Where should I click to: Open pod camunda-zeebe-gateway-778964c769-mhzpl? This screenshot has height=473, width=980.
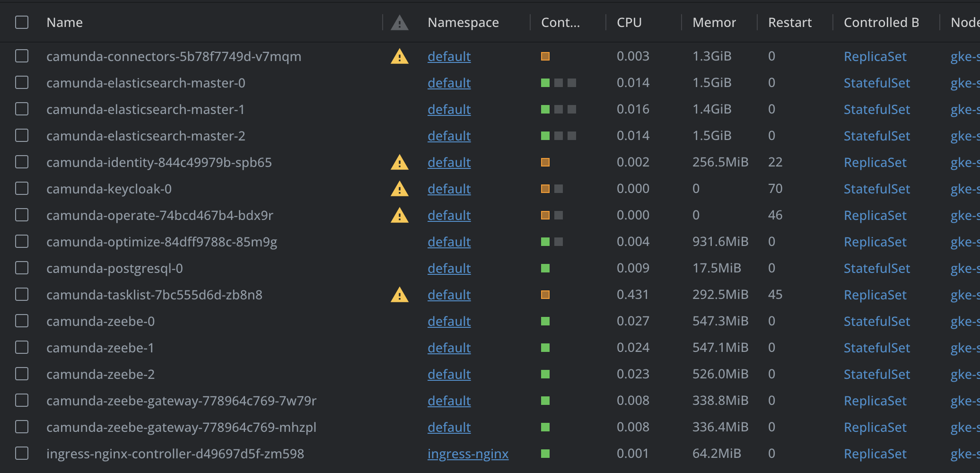(x=181, y=427)
